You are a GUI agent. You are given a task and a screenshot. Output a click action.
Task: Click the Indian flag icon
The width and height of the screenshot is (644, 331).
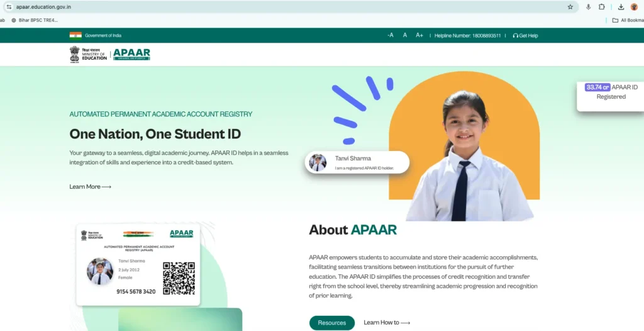coord(75,35)
